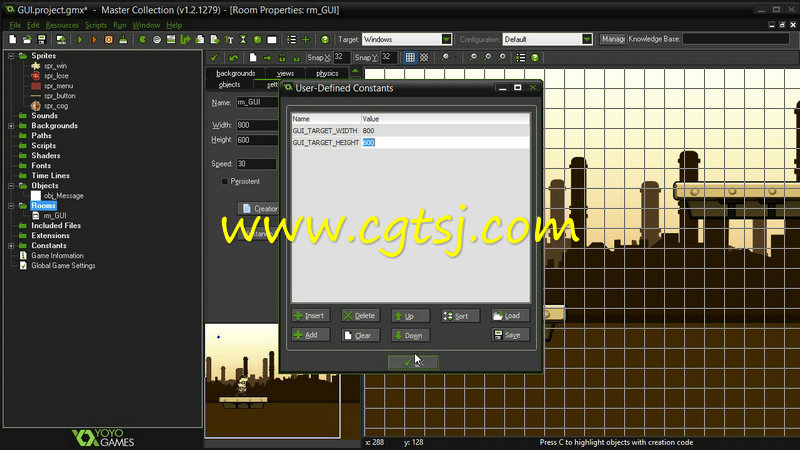Edit the GUI_TARGET_HEIGHT value field
The image size is (800, 450).
pyautogui.click(x=445, y=142)
